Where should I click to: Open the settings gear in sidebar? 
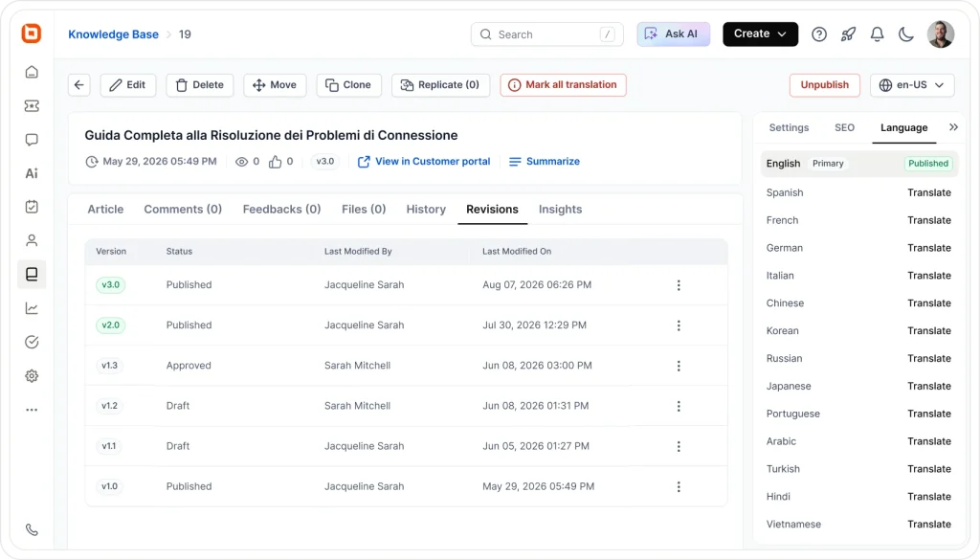click(x=32, y=375)
